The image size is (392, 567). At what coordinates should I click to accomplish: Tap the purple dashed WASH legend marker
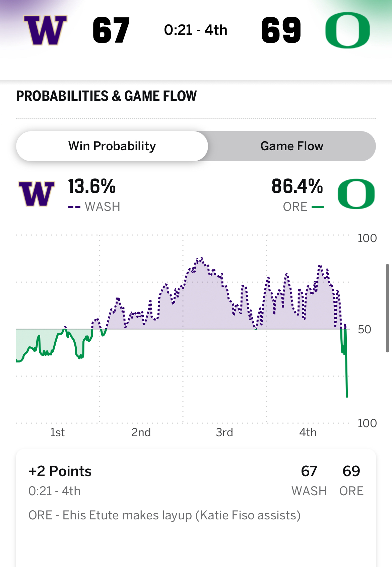(74, 207)
